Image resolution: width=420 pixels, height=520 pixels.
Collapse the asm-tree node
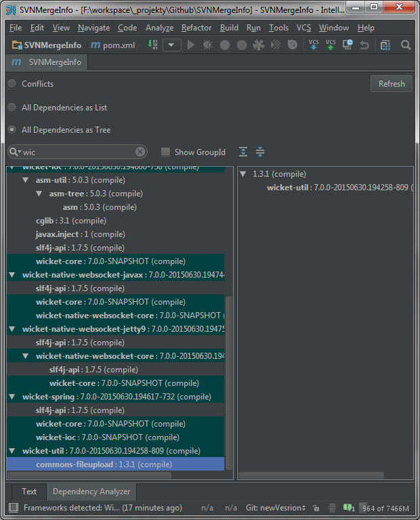pyautogui.click(x=39, y=194)
